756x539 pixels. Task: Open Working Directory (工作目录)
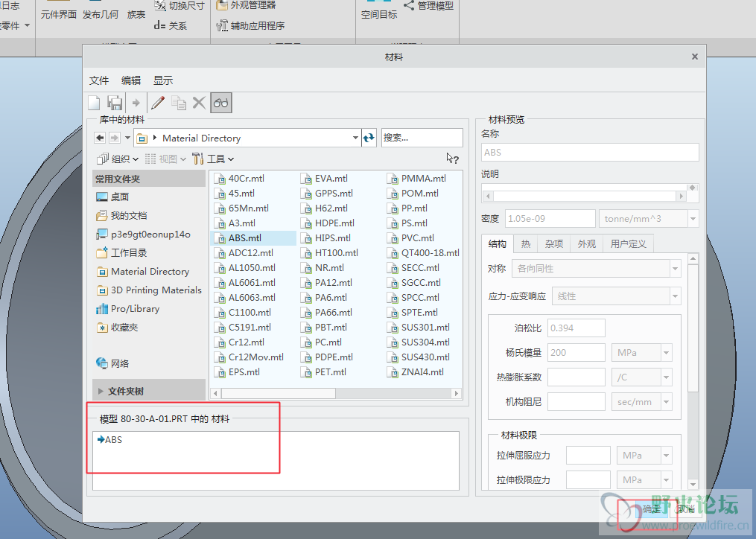click(x=121, y=252)
